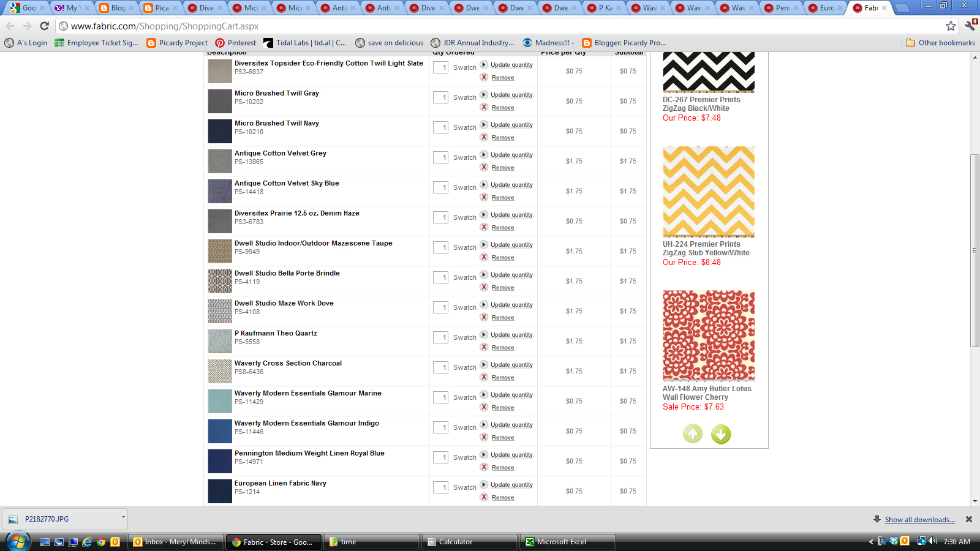Click update arrow icon for Waverly Cross Section Charcoal
Viewport: 980px width, 551px height.
click(484, 364)
